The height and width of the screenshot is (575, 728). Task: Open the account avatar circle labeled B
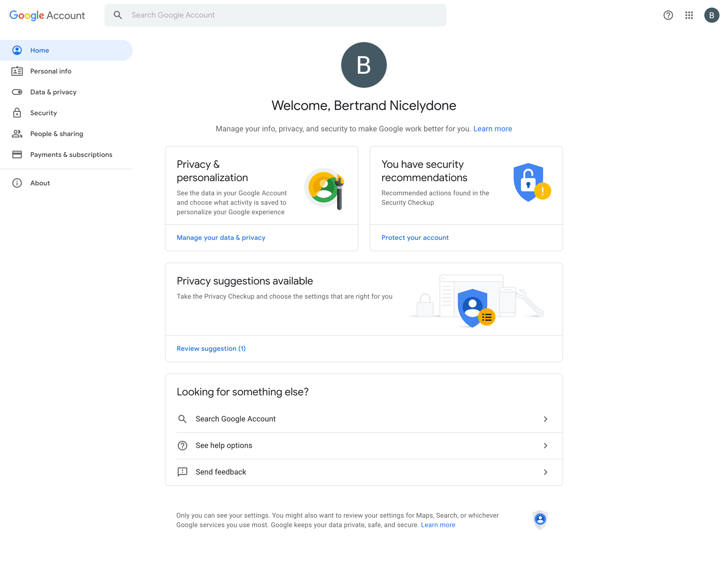click(x=712, y=15)
